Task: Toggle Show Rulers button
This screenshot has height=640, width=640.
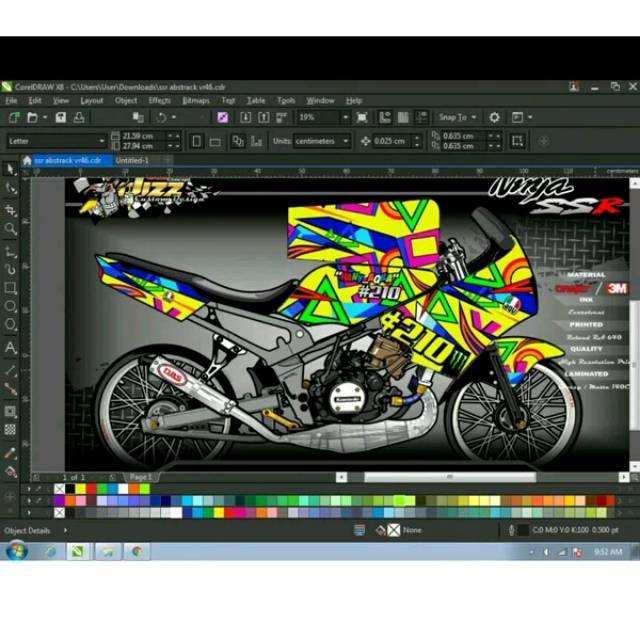Action: (x=384, y=118)
